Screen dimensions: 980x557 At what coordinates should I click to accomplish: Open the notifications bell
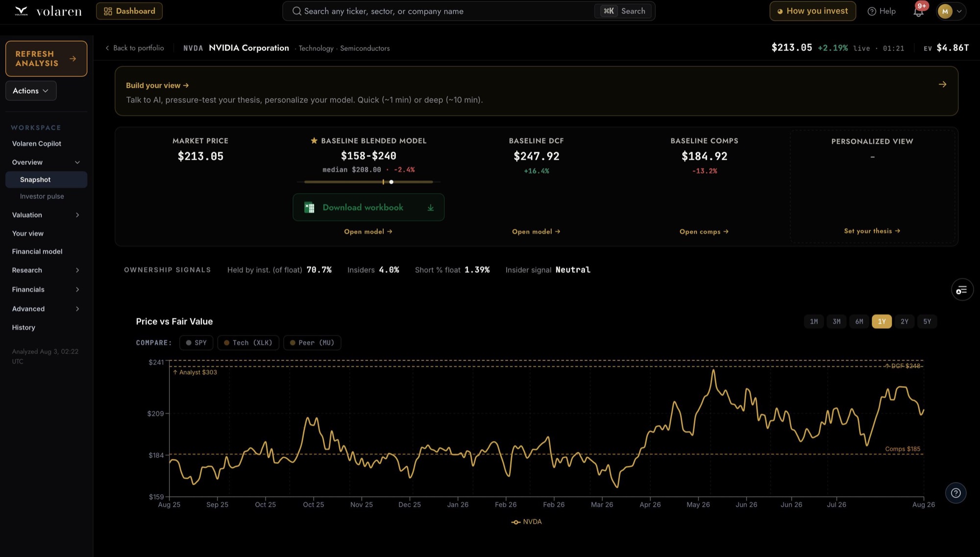tap(918, 11)
